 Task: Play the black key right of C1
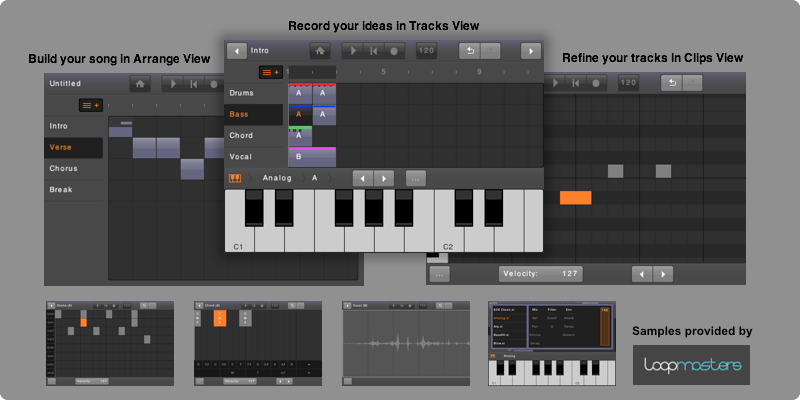pos(254,208)
